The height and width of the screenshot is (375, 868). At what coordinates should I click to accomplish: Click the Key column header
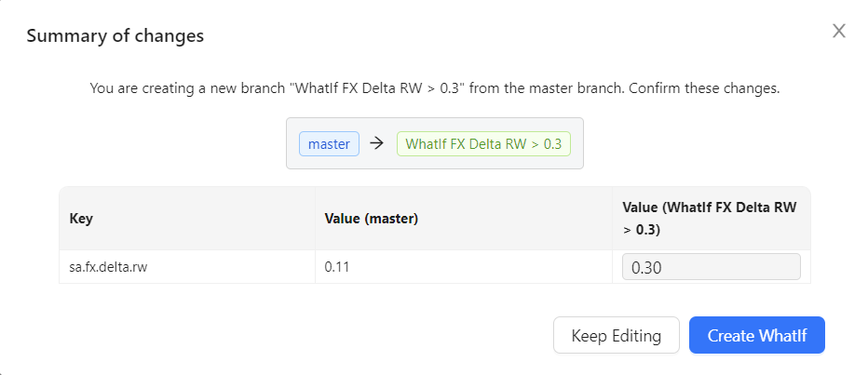coord(81,219)
